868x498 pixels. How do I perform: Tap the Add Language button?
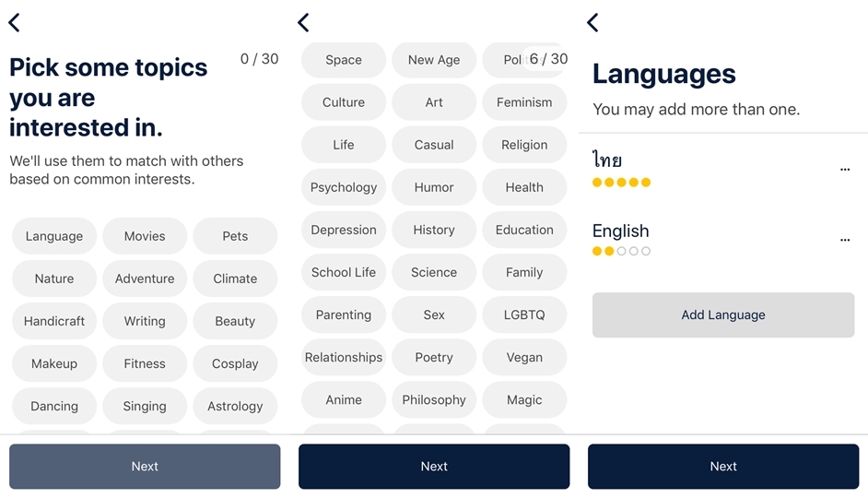click(723, 314)
